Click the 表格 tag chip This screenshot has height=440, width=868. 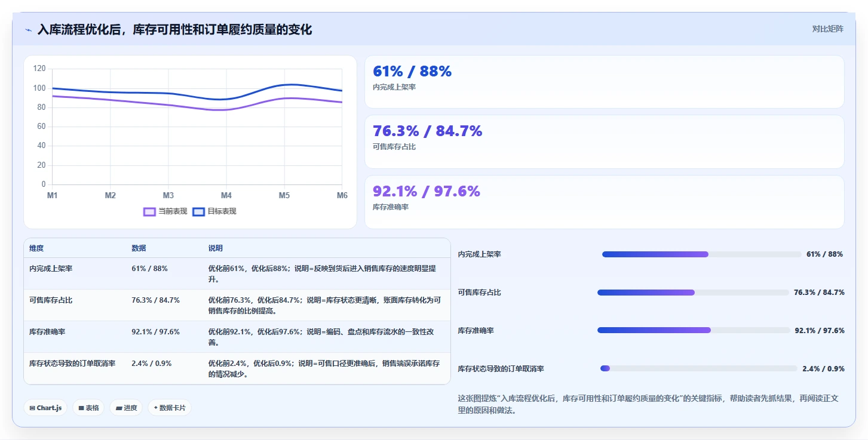[x=88, y=408]
